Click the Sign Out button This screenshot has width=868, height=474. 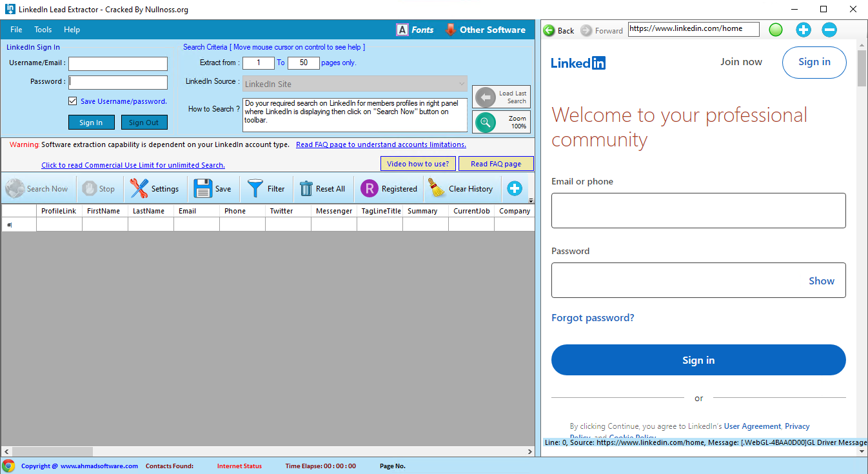(144, 123)
